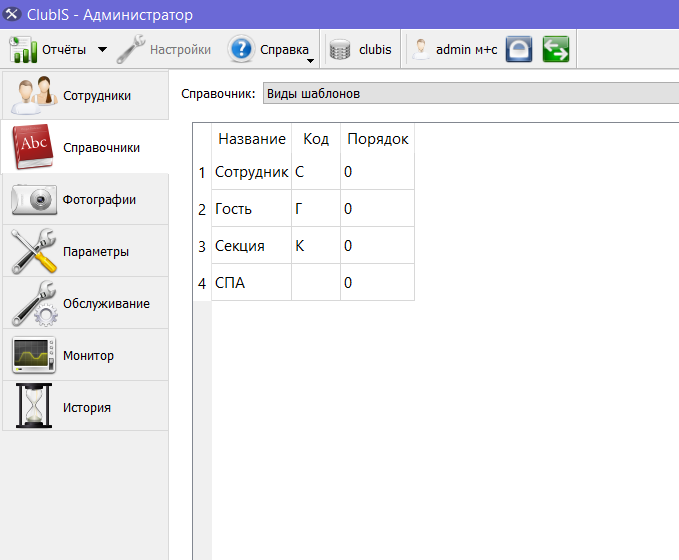Select row header number 2
This screenshot has height=560, width=679.
click(202, 209)
